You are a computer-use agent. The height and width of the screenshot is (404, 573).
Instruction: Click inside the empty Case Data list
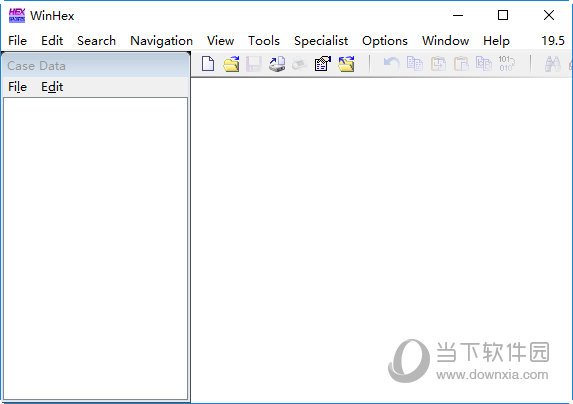click(x=96, y=248)
